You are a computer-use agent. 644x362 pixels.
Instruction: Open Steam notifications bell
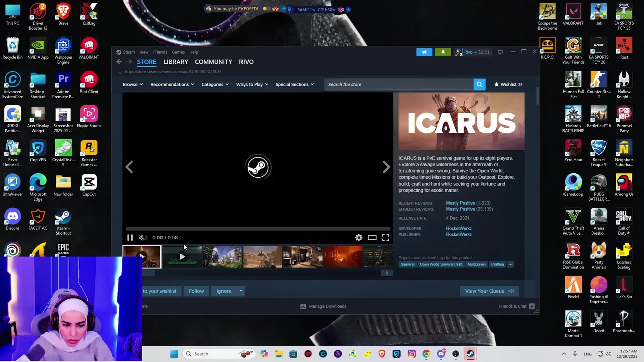tap(443, 52)
